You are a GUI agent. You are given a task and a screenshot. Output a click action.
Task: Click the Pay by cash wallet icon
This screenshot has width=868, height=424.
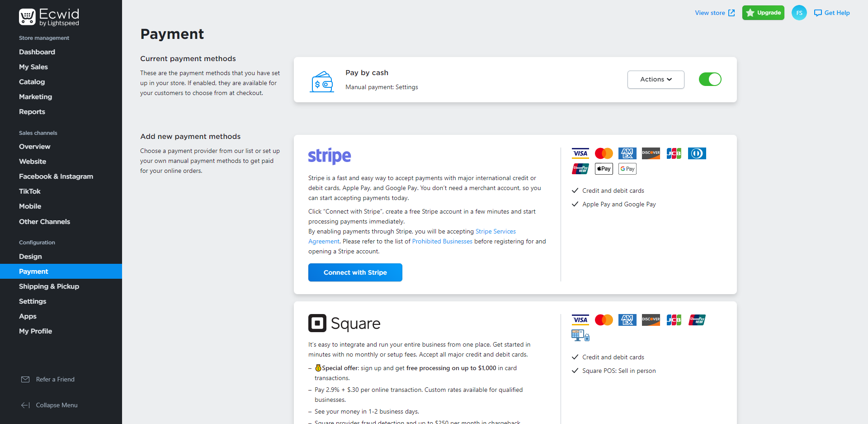coord(322,81)
